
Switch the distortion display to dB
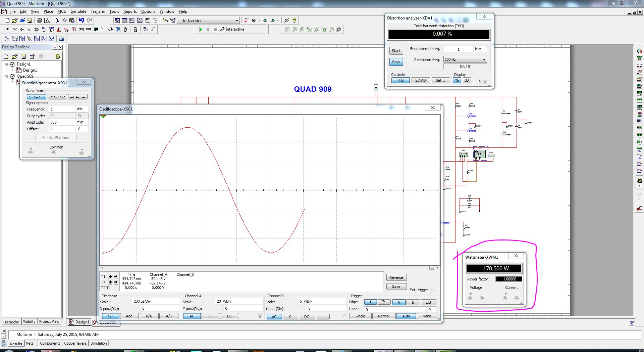pos(467,80)
